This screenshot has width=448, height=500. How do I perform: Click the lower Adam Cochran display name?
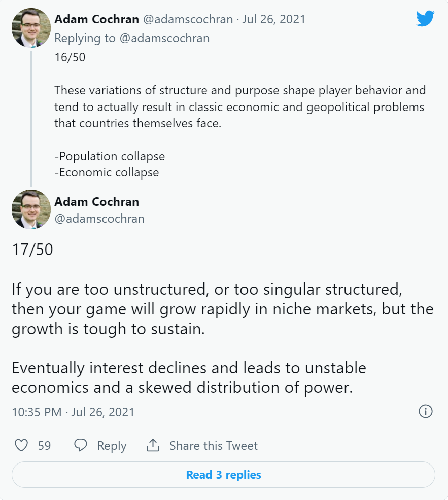point(96,201)
